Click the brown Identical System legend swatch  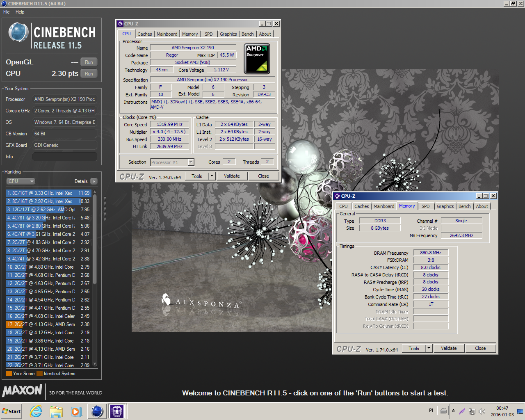pyautogui.click(x=39, y=374)
